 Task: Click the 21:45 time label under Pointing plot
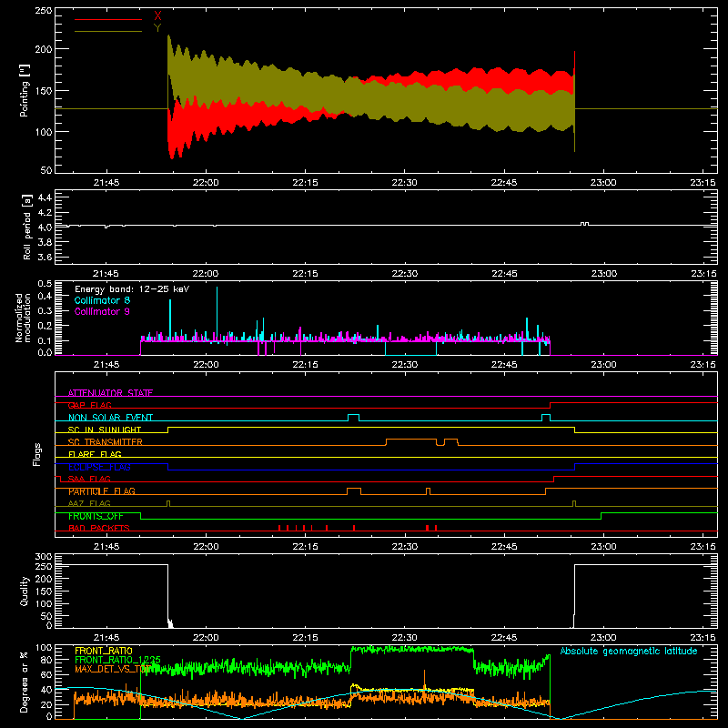(x=106, y=183)
